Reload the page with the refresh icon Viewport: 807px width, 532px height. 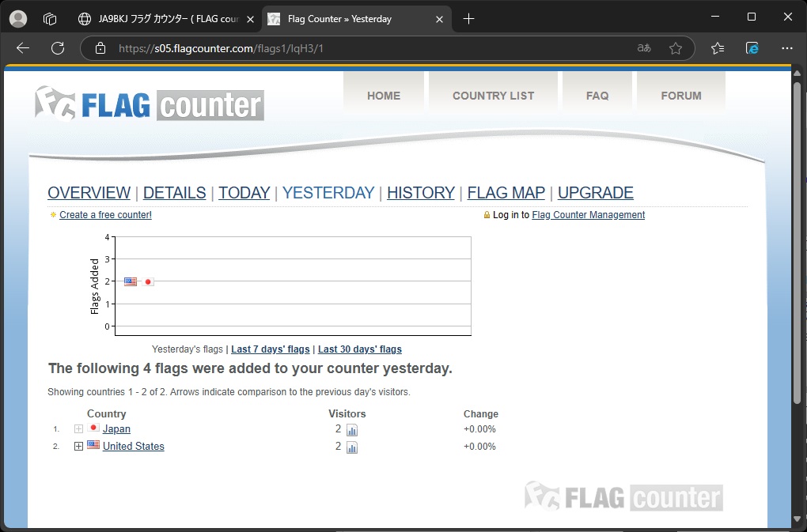pos(58,48)
